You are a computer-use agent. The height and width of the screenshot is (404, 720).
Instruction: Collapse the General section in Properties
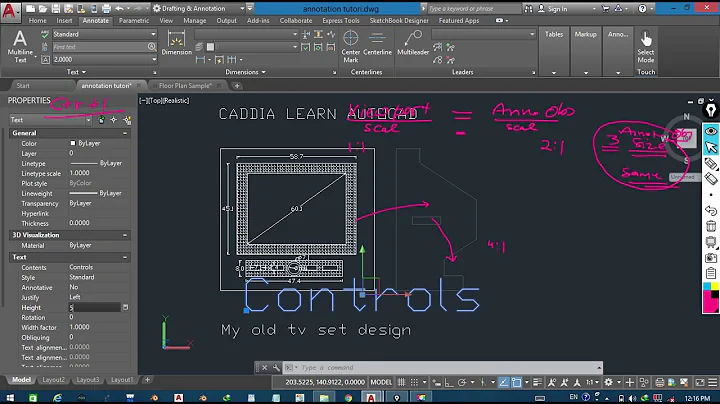[x=125, y=133]
